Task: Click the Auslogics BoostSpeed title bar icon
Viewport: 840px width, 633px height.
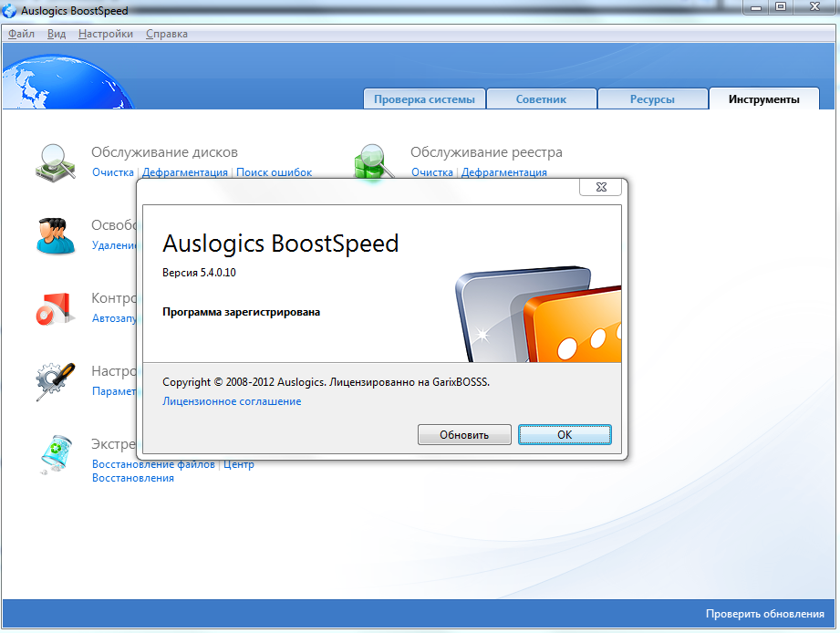Action: [10, 10]
